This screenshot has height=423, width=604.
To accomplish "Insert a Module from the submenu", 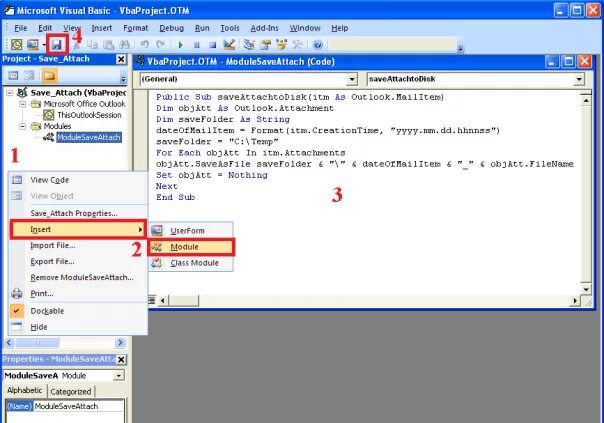I will [191, 247].
